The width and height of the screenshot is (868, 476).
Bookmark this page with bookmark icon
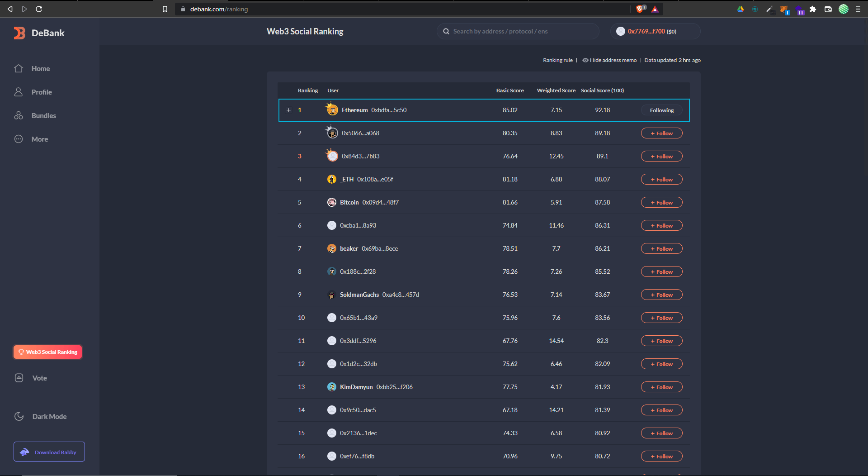pos(165,9)
